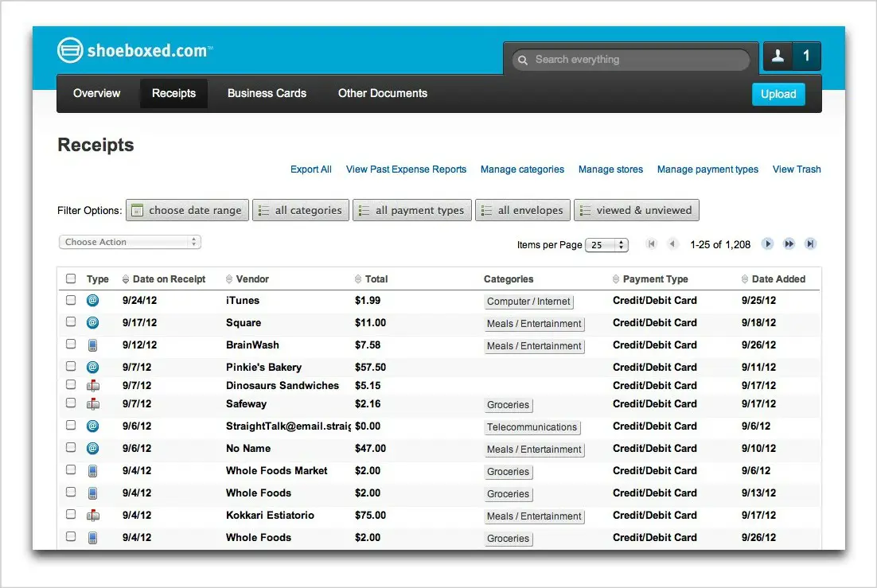Check the BrainWash receipt checkbox
This screenshot has width=877, height=588.
[x=71, y=344]
